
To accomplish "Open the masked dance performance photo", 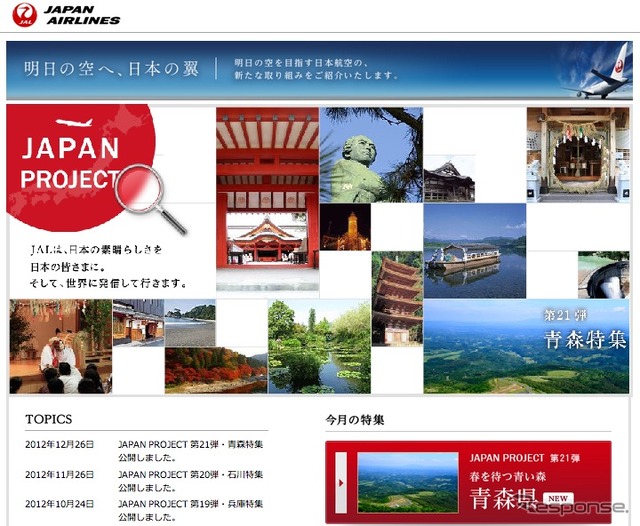I will 61,346.
